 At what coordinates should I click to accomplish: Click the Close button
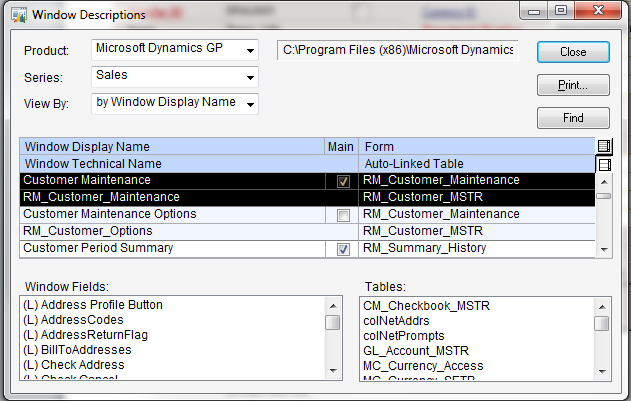(573, 52)
